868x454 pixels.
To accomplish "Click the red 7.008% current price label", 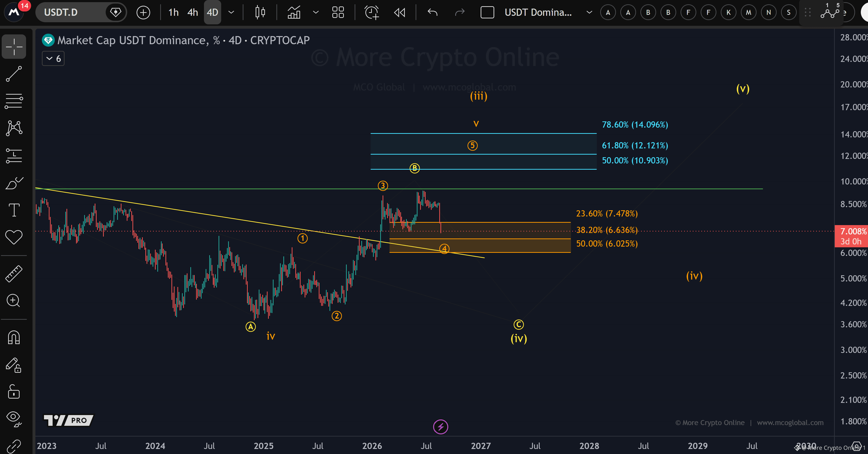I will point(851,236).
